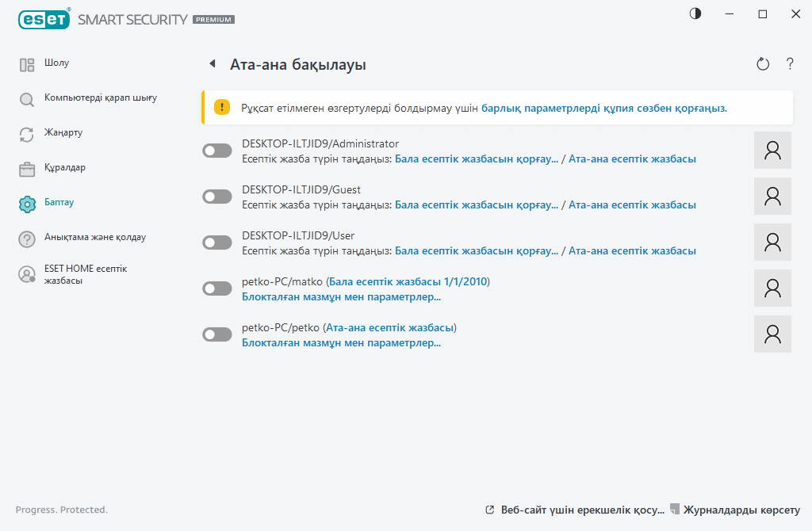Enable parental control for DESKTOP-ILTJID9/Guest

click(x=216, y=197)
